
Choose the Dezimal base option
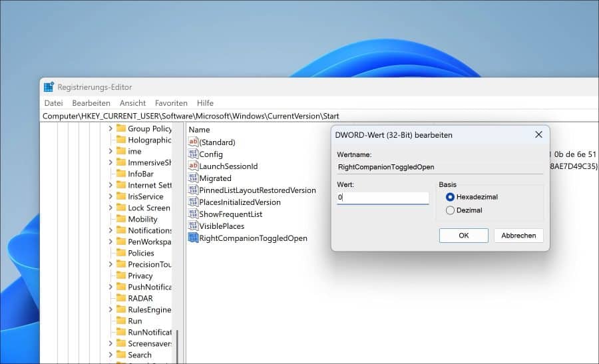[x=451, y=210]
